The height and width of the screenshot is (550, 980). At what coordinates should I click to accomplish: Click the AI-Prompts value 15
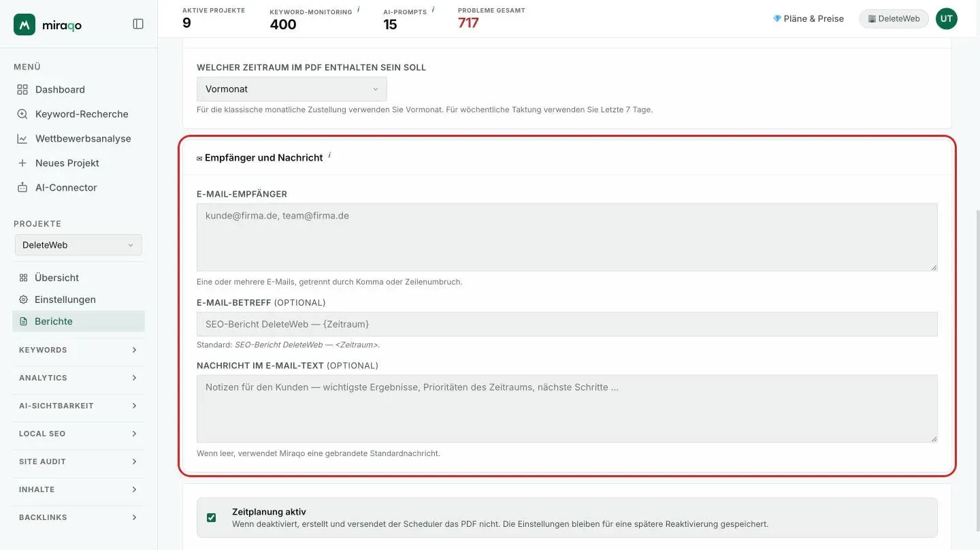[x=390, y=25]
